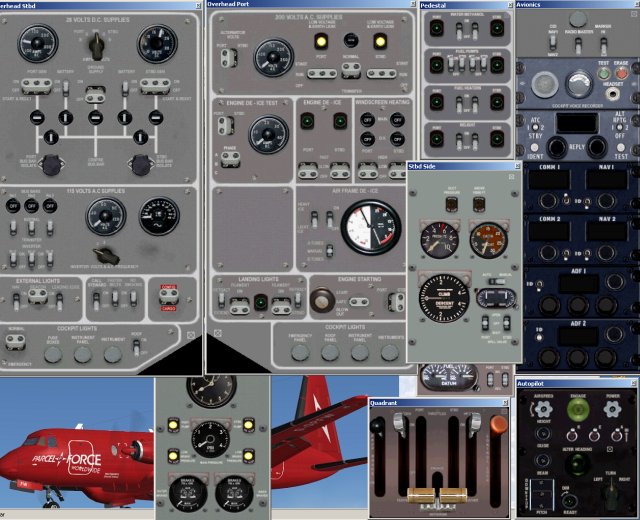Click the DC volts gauge in Overhead Stbd
Viewport: 640px width, 520px height.
[x=157, y=44]
